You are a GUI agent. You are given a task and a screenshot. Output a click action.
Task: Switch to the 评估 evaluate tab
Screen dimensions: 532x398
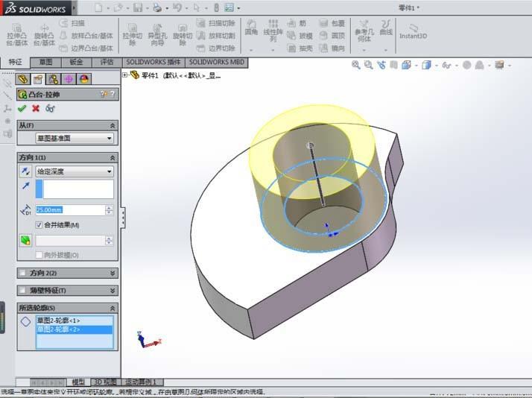[107, 62]
